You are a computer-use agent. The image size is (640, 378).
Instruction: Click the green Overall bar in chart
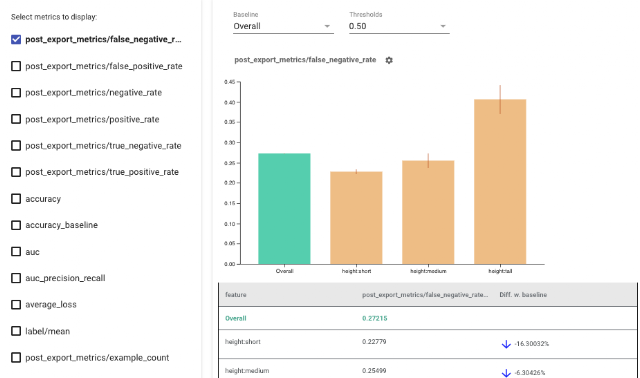284,209
